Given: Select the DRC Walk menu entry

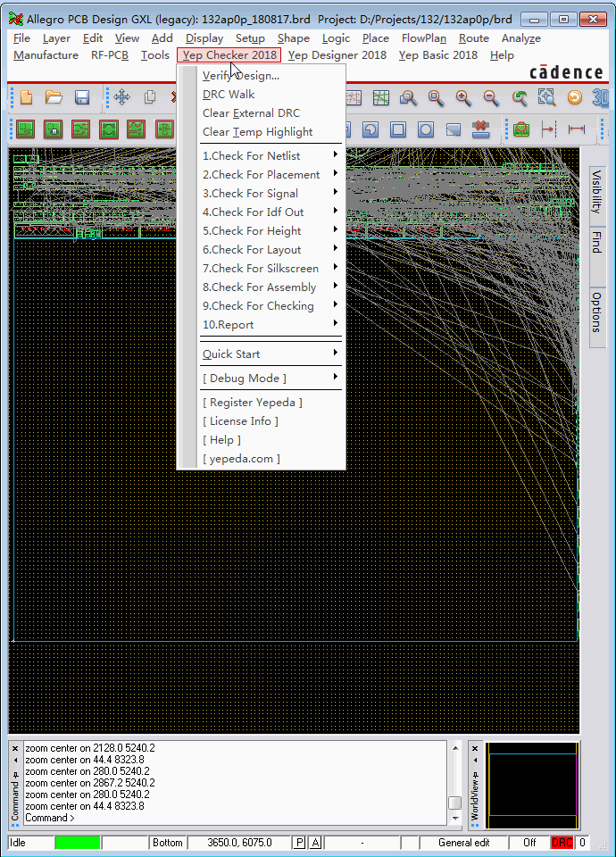Looking at the screenshot, I should click(271, 94).
